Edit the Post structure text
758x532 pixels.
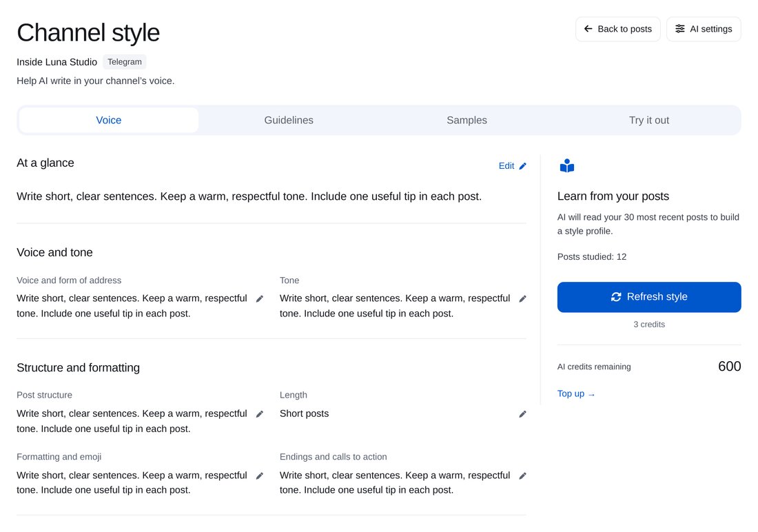260,414
